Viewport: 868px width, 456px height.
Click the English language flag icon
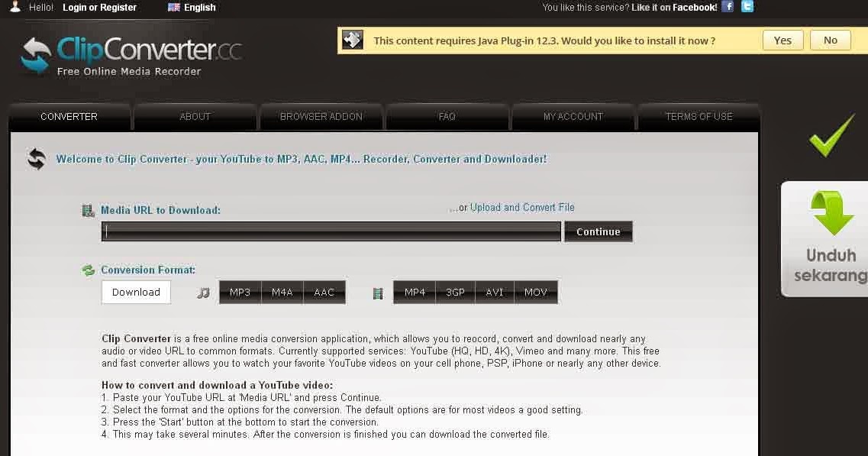pyautogui.click(x=174, y=7)
